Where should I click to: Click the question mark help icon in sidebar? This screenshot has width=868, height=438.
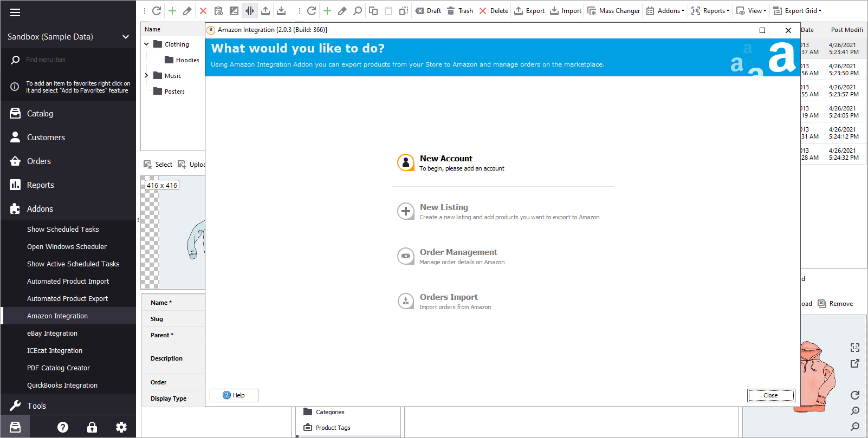point(63,427)
